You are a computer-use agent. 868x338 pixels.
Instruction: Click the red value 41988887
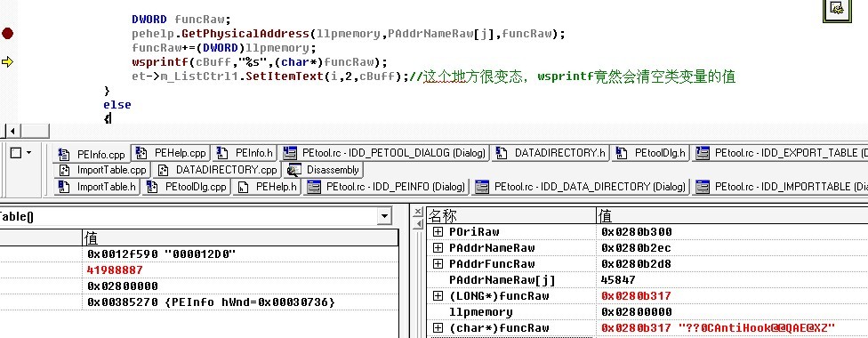[x=115, y=270]
